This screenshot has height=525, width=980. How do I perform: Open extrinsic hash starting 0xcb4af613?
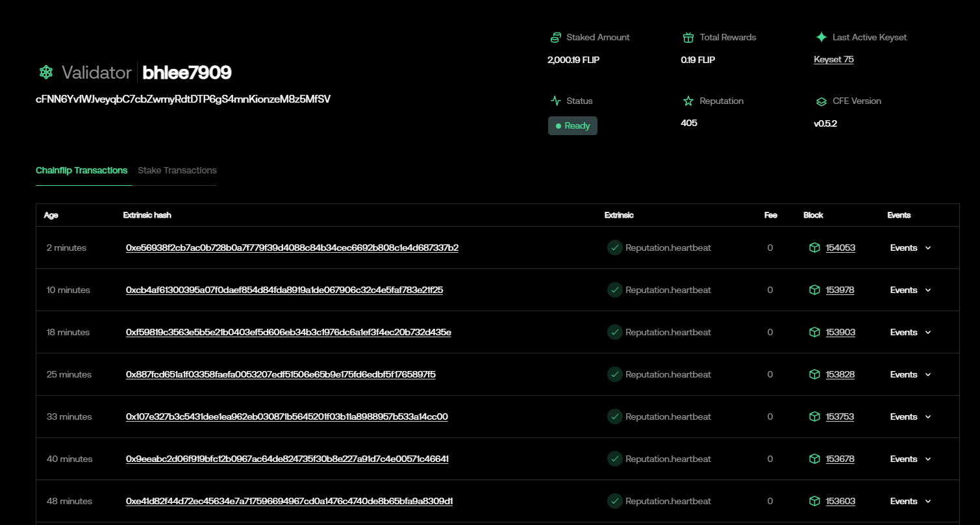tap(284, 290)
